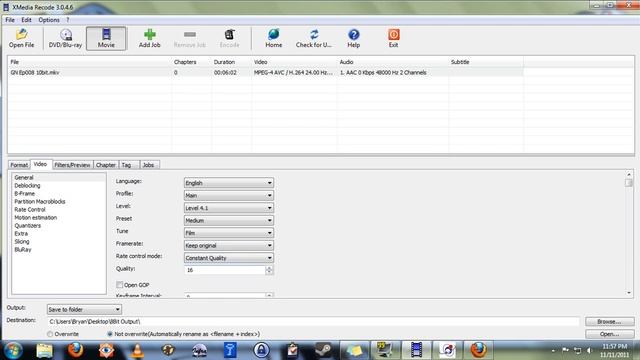Open VLC cone icon in taskbar

tap(137, 350)
